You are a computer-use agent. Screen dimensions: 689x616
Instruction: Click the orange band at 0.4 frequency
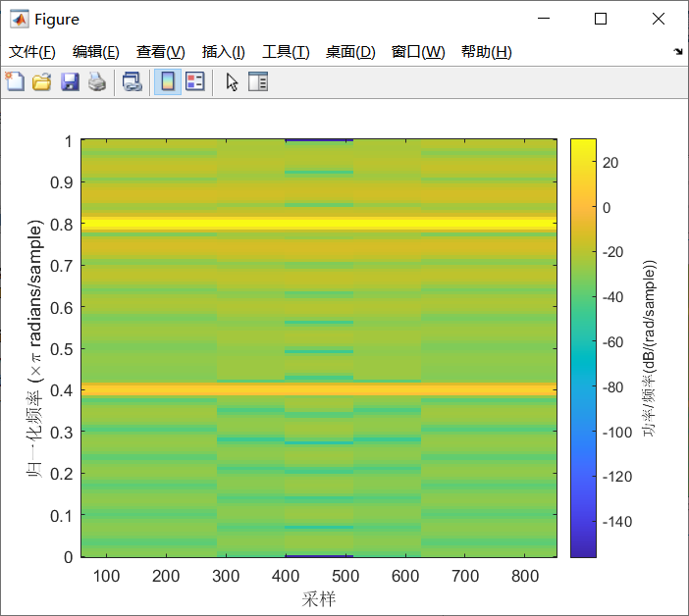point(319,389)
